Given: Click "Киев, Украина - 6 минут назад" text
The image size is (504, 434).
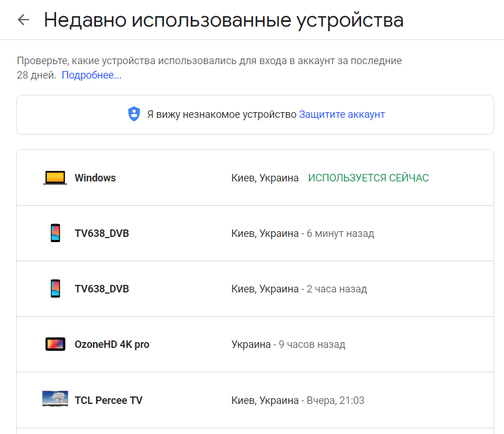Looking at the screenshot, I should 302,233.
